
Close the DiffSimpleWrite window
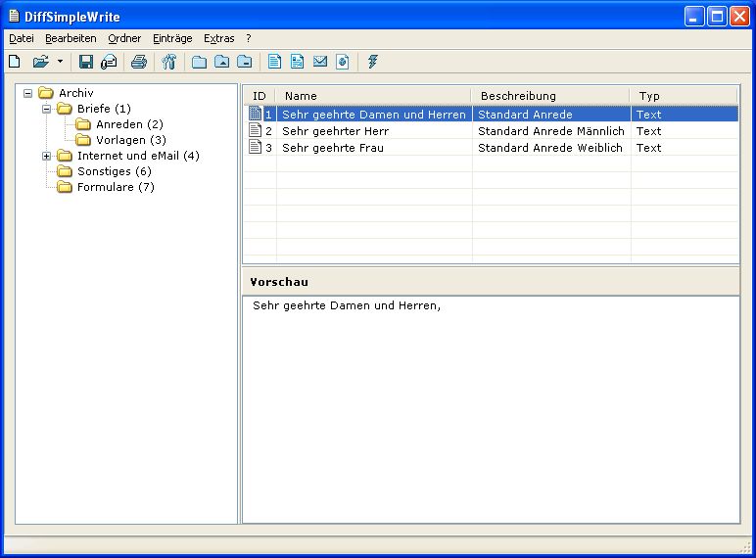[x=739, y=17]
